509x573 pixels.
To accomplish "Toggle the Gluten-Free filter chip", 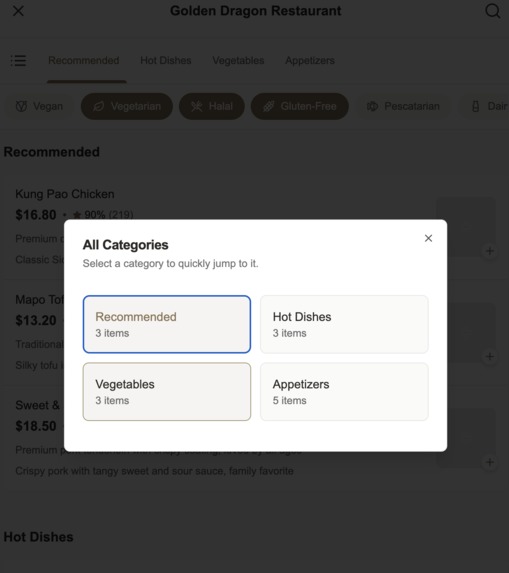I will point(300,106).
